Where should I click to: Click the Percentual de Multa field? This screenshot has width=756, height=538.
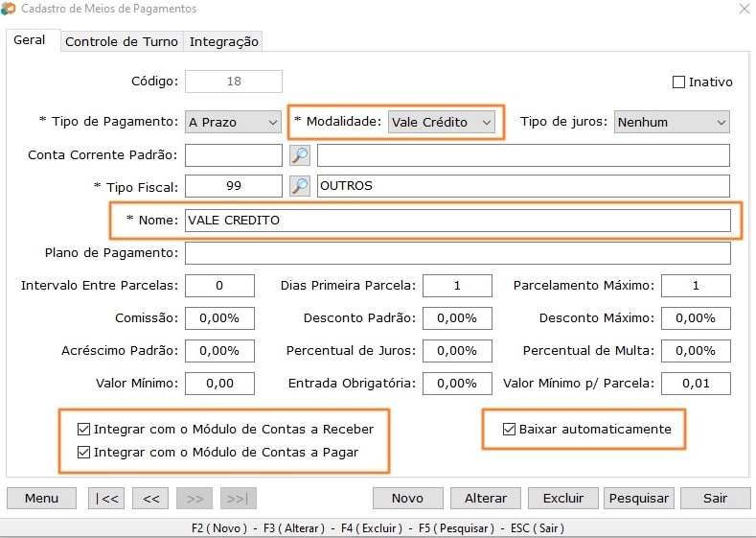point(697,351)
